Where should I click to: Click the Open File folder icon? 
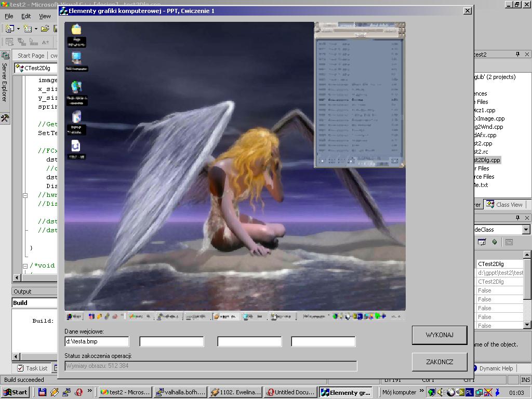pos(45,29)
